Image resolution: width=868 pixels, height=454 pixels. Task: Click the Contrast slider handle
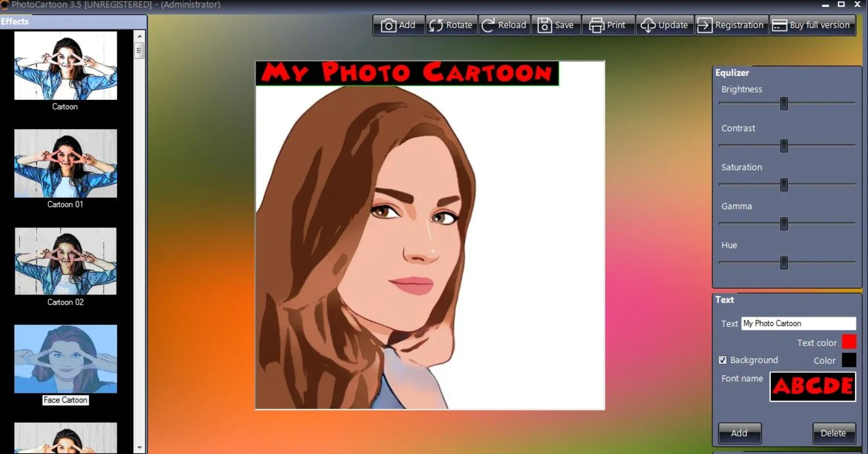(784, 146)
